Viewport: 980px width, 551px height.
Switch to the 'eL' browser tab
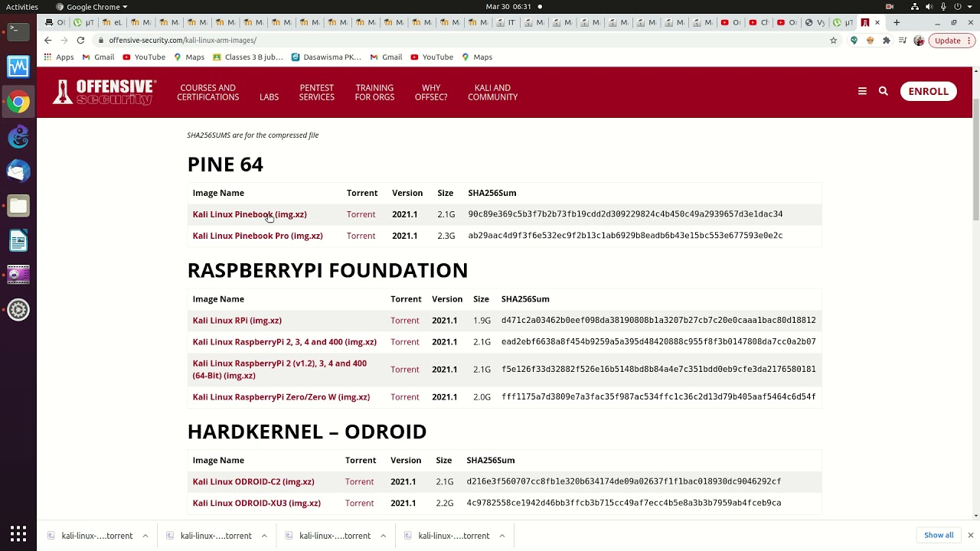112,23
